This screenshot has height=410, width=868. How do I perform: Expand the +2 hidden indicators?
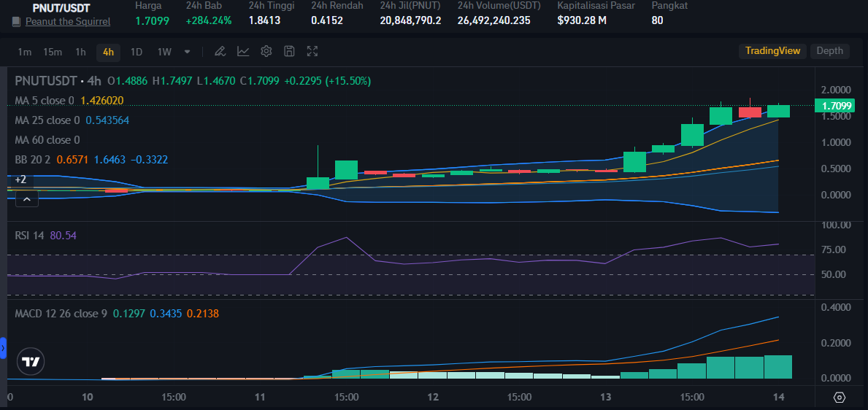click(20, 179)
